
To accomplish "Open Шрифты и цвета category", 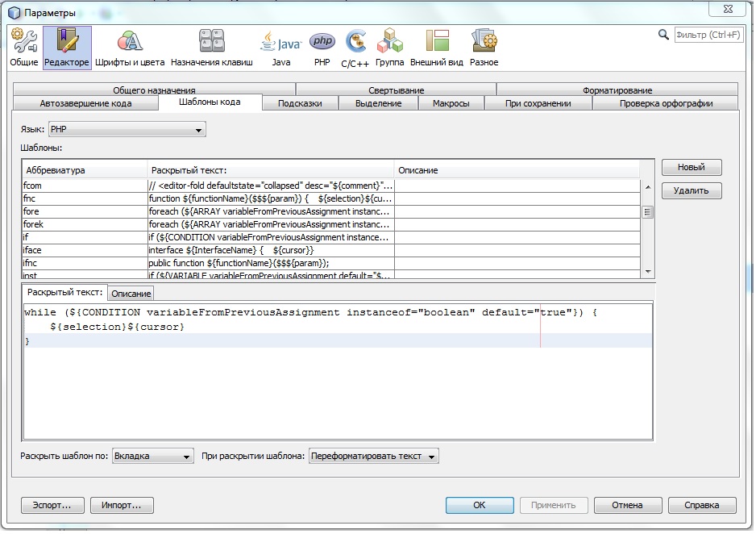I will [130, 48].
